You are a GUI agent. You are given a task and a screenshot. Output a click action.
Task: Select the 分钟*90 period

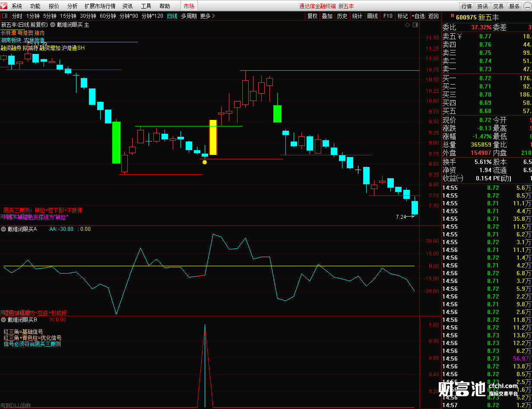(x=129, y=16)
